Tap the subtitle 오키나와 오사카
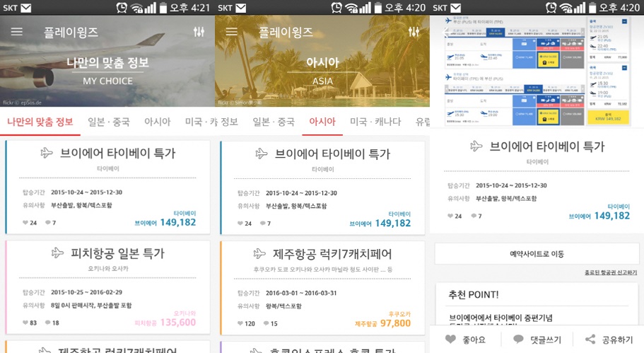The image size is (644, 353). point(108,268)
